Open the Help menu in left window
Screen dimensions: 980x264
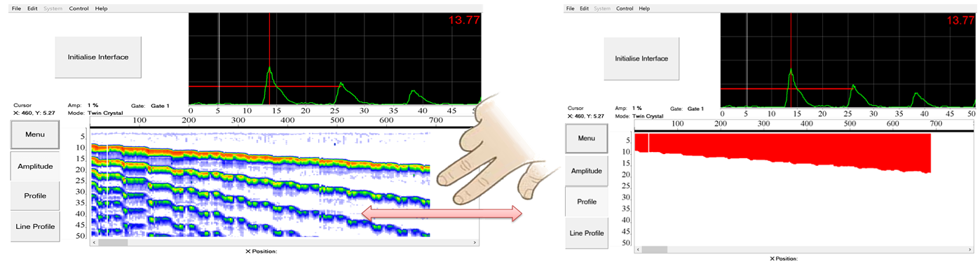(x=102, y=8)
